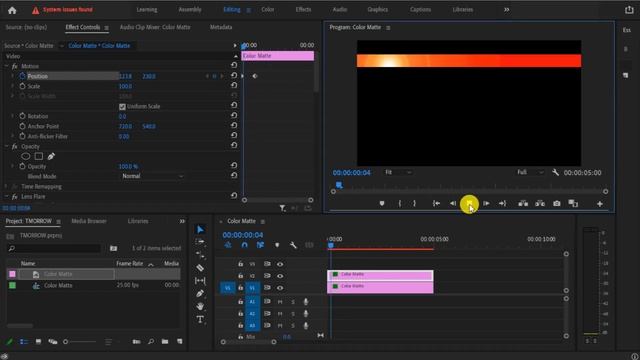The height and width of the screenshot is (360, 640).
Task: Switch to the Assembly workspace
Action: point(190,9)
